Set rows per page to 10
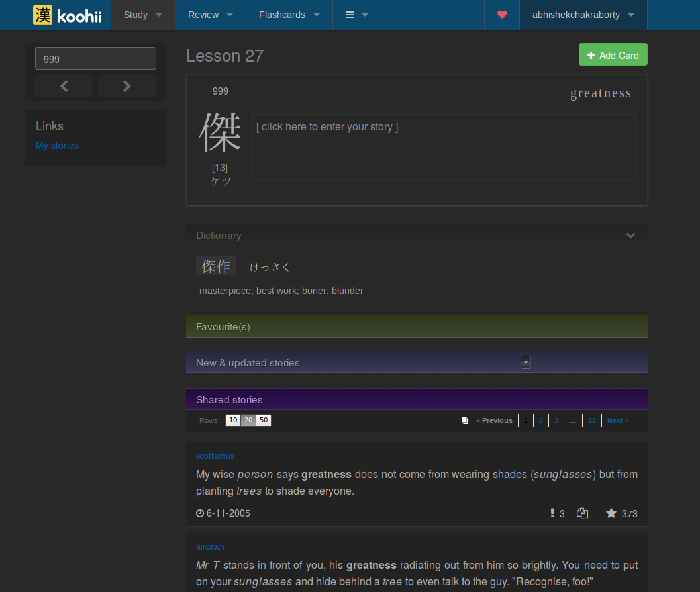This screenshot has height=592, width=700. (233, 420)
